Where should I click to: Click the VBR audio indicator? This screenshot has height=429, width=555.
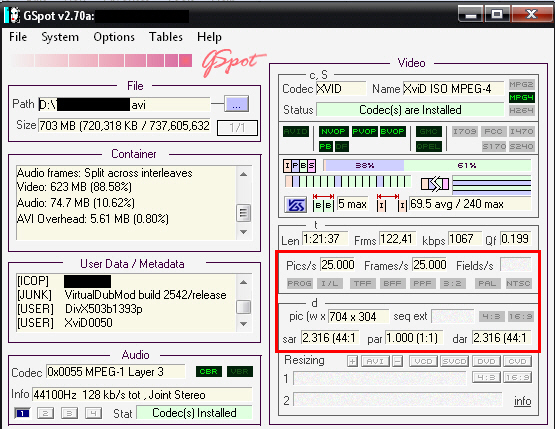click(240, 372)
